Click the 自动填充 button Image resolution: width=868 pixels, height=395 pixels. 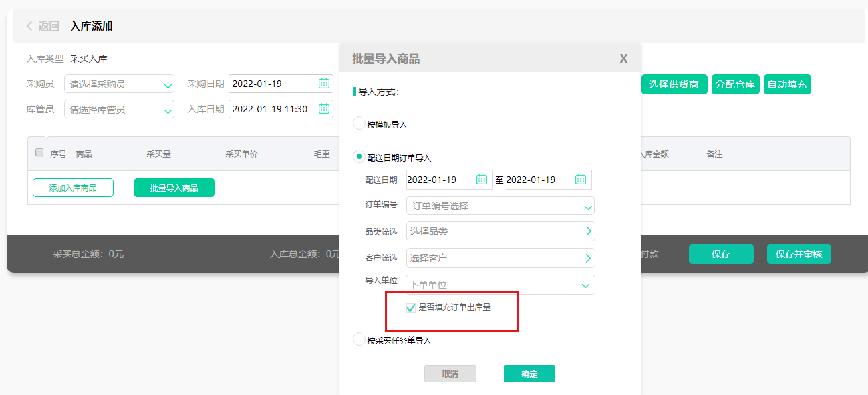[x=786, y=84]
